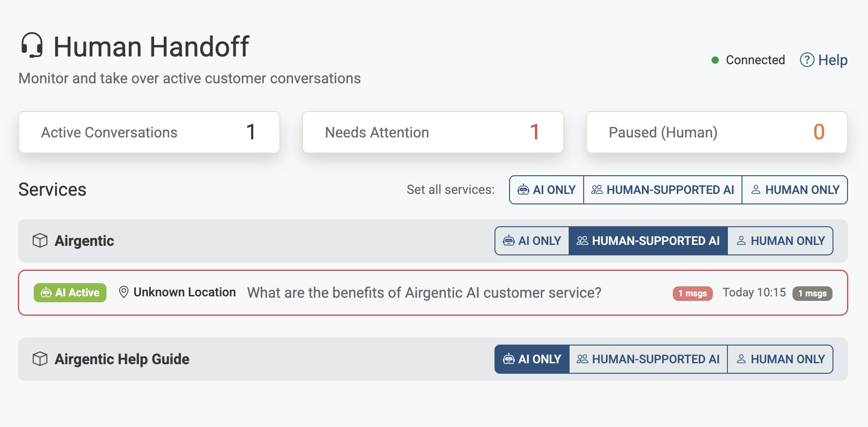
Task: Set all services to Human Only
Action: coord(795,190)
